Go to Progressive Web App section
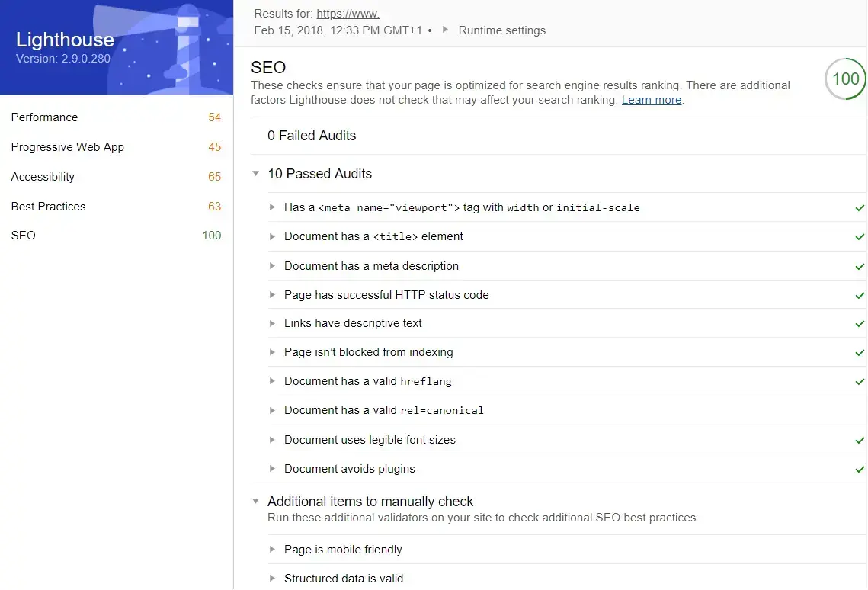 pyautogui.click(x=67, y=147)
